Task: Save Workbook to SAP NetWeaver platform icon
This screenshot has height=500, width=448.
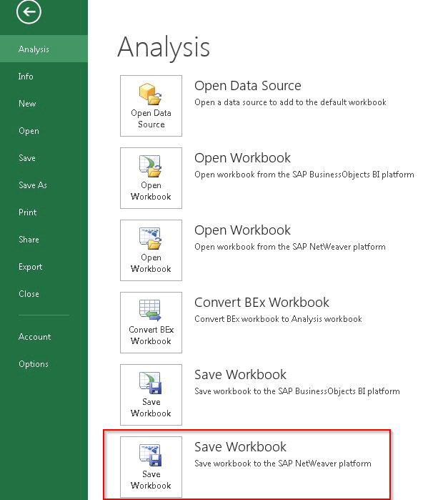Action: tap(151, 467)
